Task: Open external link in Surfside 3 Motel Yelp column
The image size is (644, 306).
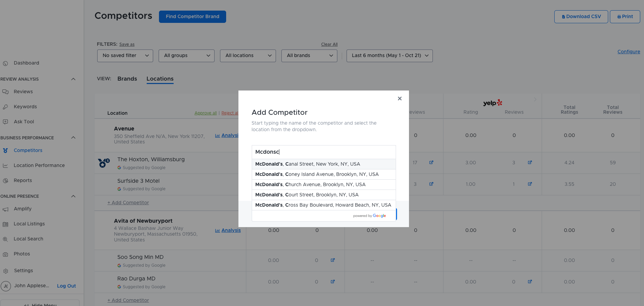Action: point(530,184)
